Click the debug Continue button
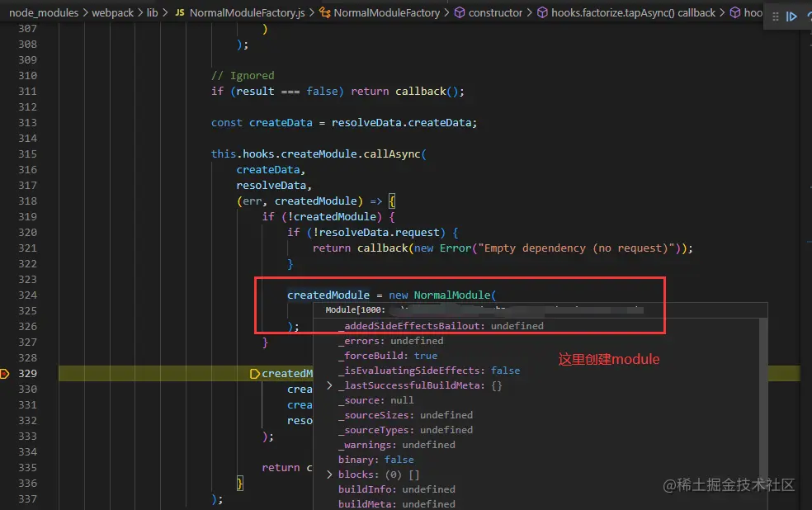 pyautogui.click(x=791, y=17)
